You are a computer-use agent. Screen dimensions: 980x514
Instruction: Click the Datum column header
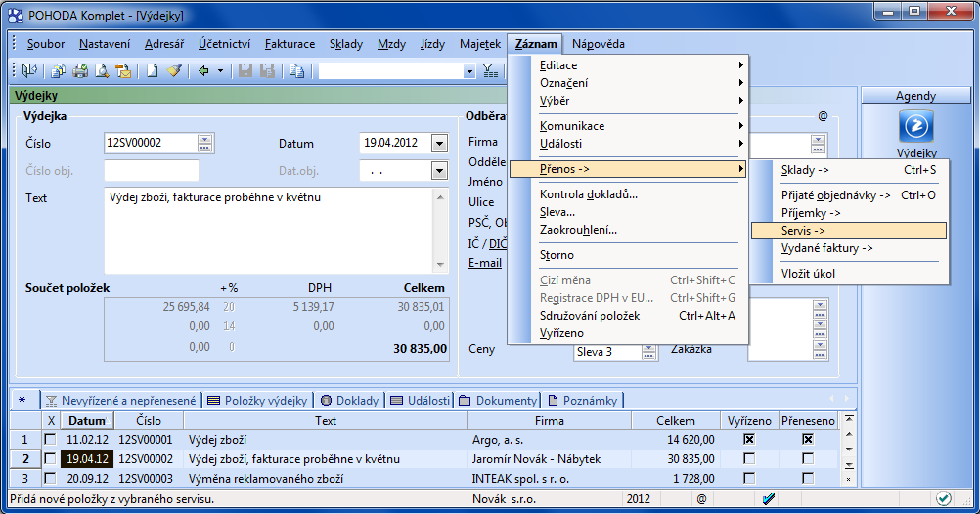tap(87, 421)
